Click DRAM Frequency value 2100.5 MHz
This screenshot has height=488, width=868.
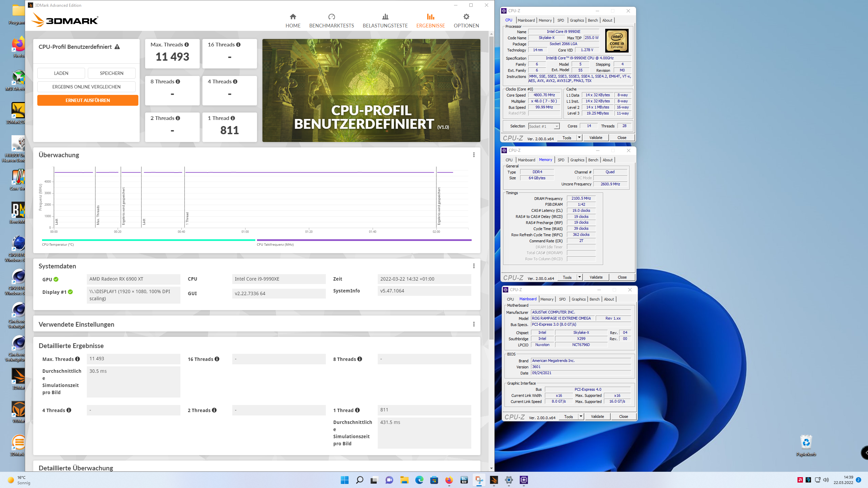point(581,199)
